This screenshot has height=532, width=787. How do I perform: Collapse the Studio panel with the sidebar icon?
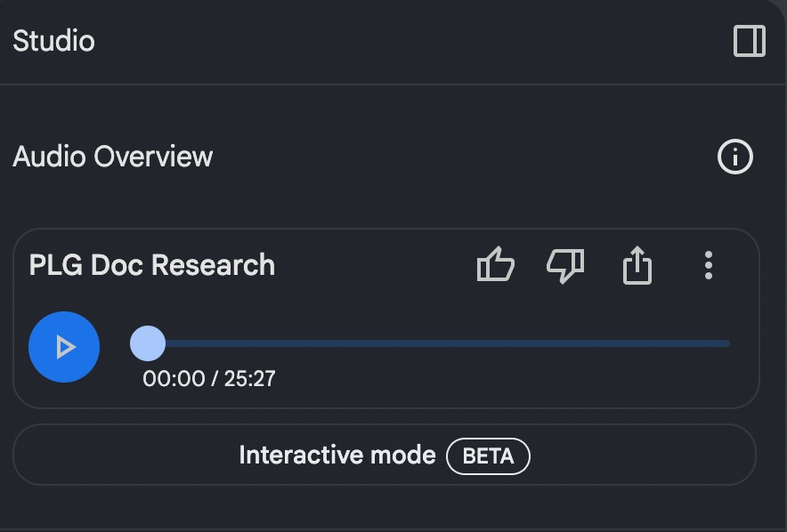tap(749, 41)
